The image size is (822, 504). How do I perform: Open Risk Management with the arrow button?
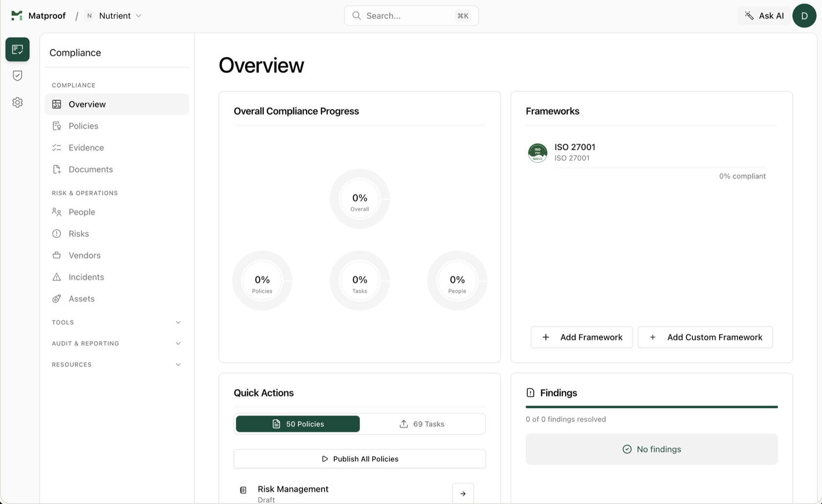[x=463, y=493]
